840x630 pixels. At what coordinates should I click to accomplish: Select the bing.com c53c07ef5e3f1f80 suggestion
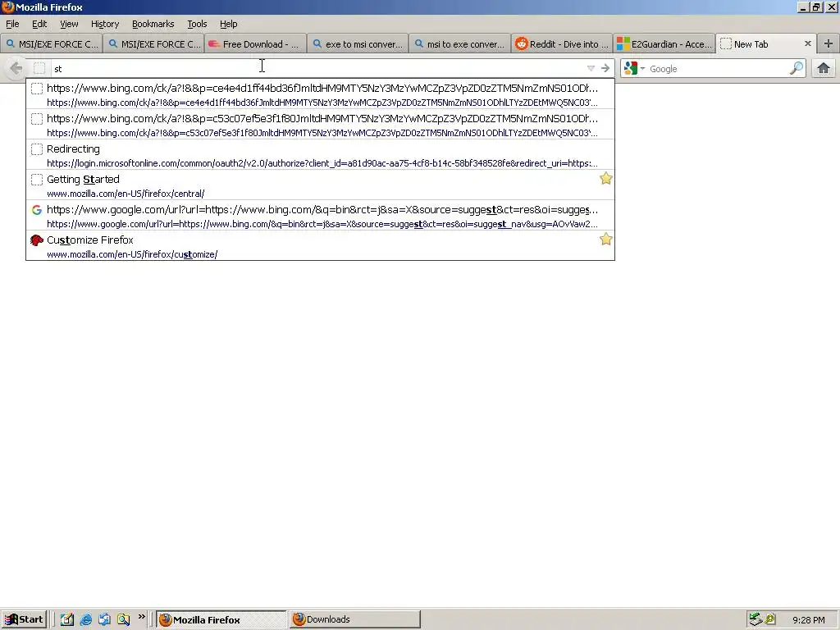[x=321, y=125]
